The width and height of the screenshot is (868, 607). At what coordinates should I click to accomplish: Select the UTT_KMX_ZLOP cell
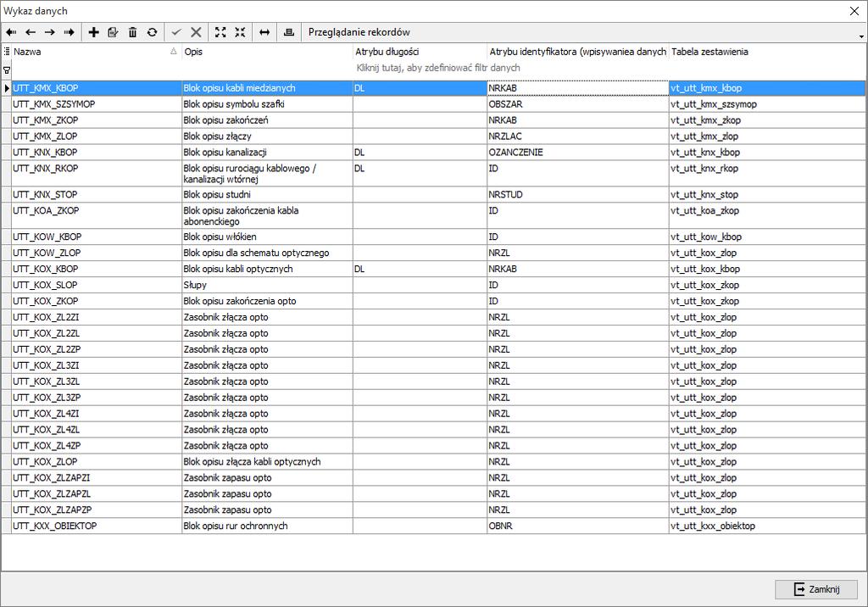(97, 136)
